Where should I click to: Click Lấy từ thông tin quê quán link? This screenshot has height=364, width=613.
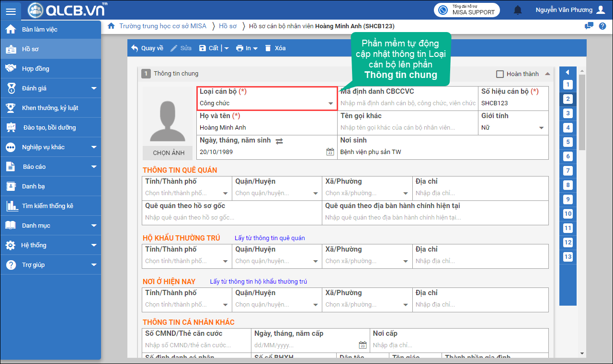click(270, 238)
